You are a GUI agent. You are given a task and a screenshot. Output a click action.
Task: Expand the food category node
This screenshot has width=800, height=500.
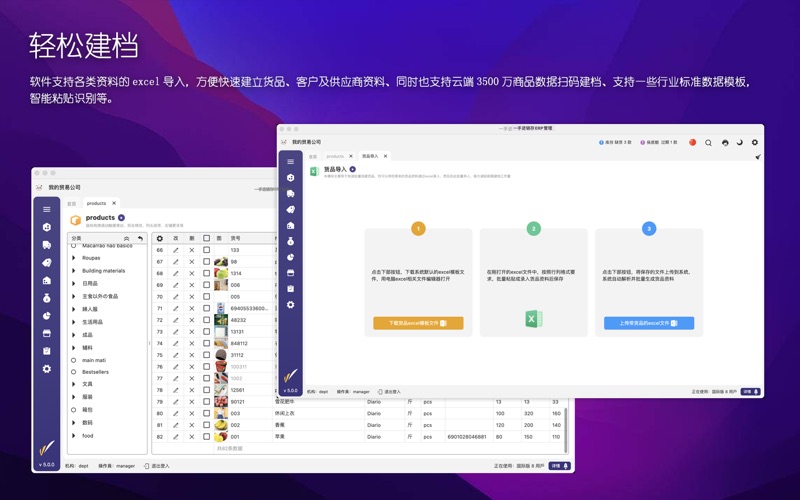point(74,436)
